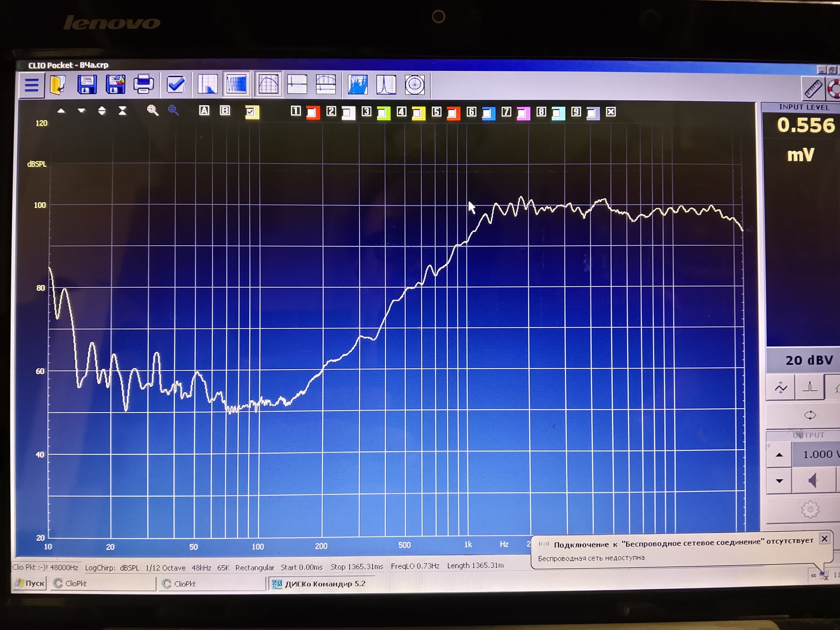Screen dimensions: 840x630
Task: Zoom in with the magnifier plus icon
Action: tap(152, 110)
